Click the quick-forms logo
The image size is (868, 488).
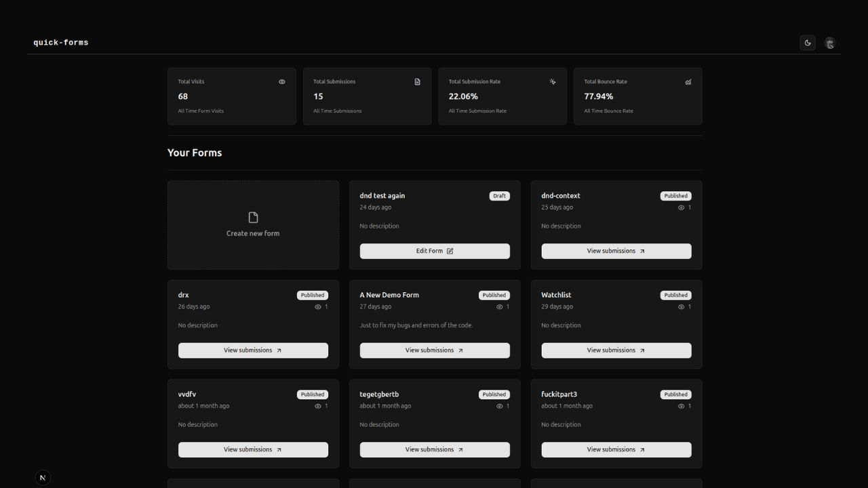tap(60, 42)
